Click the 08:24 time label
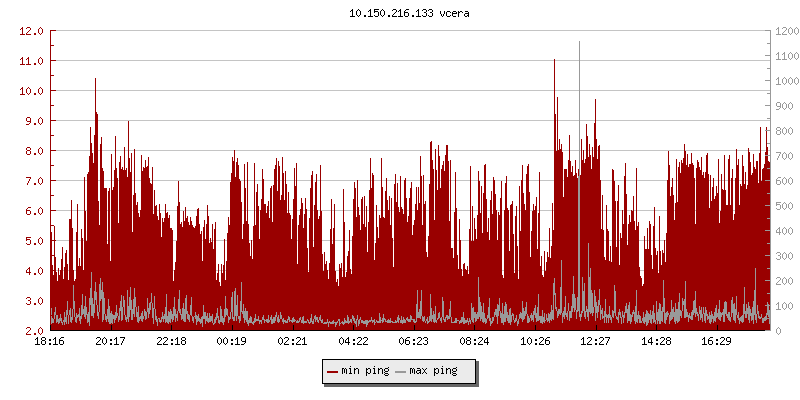This screenshot has width=800, height=400. (474, 341)
